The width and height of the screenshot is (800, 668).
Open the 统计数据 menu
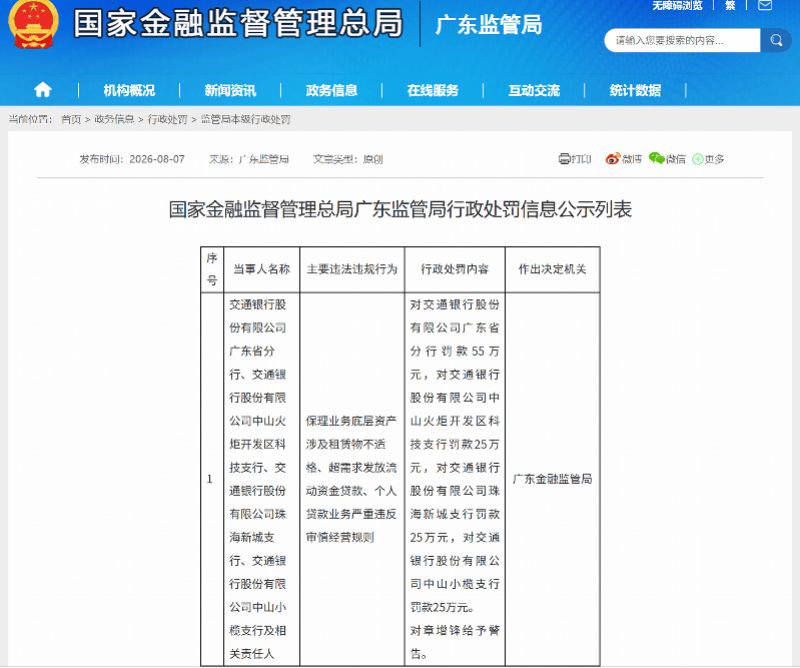(x=635, y=90)
